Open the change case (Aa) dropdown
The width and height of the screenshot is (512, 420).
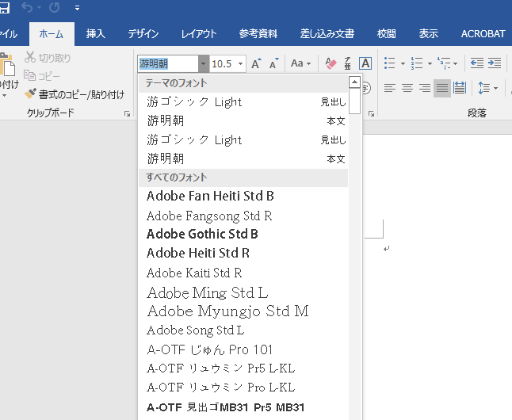point(301,63)
